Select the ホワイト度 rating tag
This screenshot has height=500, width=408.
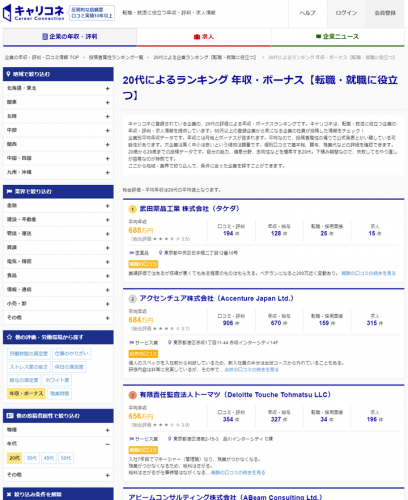[x=57, y=380]
